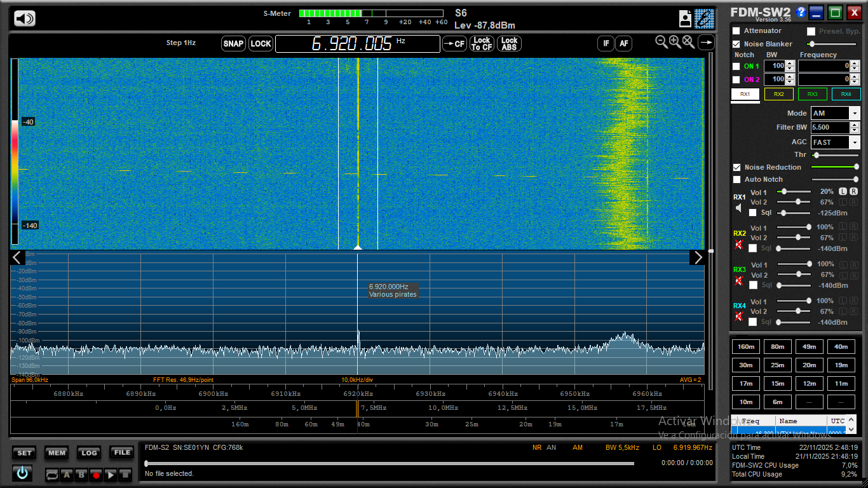Enable the Attenuator checkbox
868x488 pixels.
[x=736, y=30]
